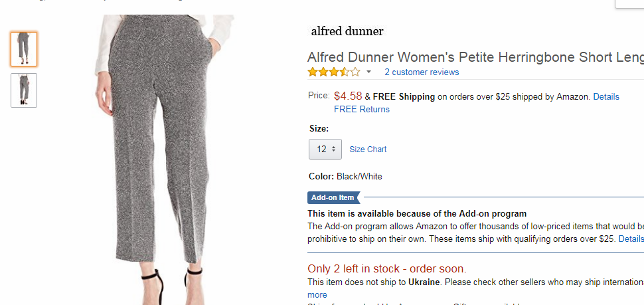The image size is (644, 305).
Task: Select the second pants thumbnail image
Action: 24,90
